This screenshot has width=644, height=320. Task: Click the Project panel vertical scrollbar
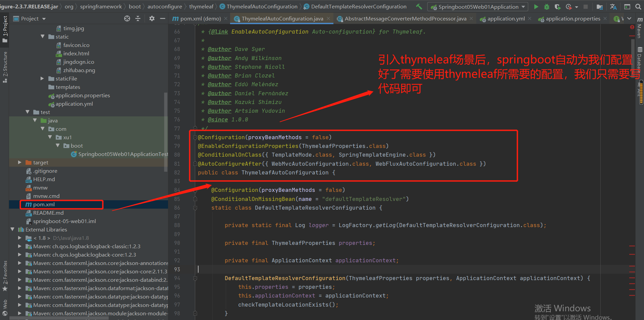tap(165, 132)
